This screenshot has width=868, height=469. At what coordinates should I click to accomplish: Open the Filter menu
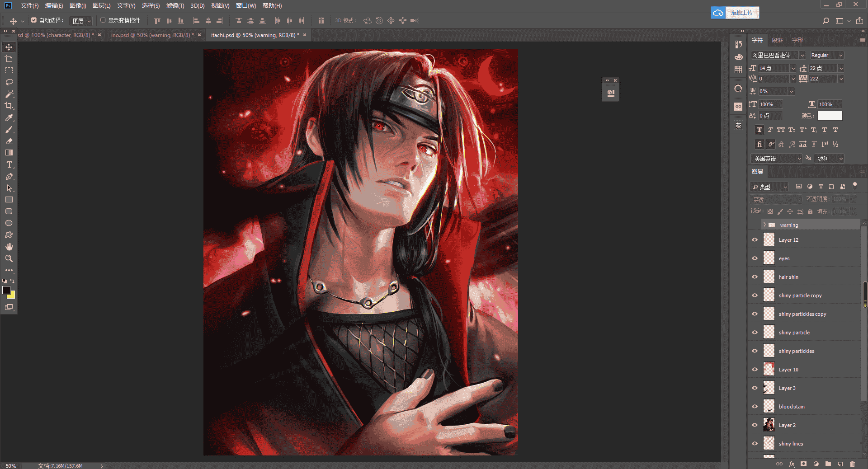pos(175,5)
